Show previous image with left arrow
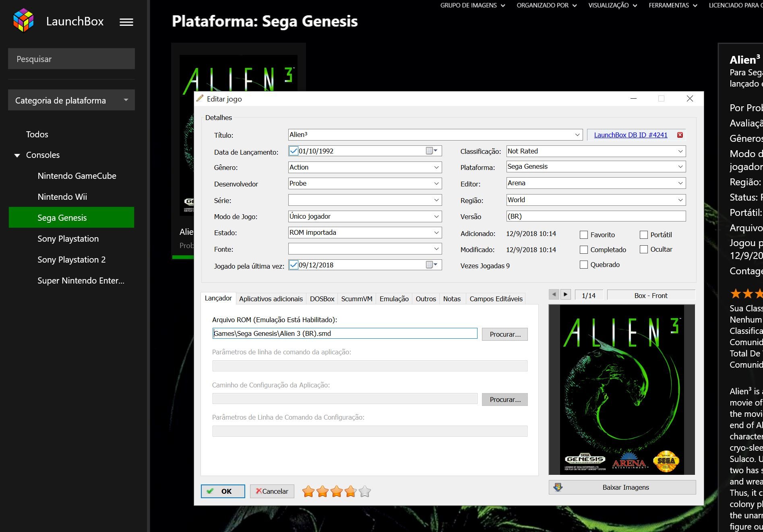This screenshot has height=532, width=763. 554,294
